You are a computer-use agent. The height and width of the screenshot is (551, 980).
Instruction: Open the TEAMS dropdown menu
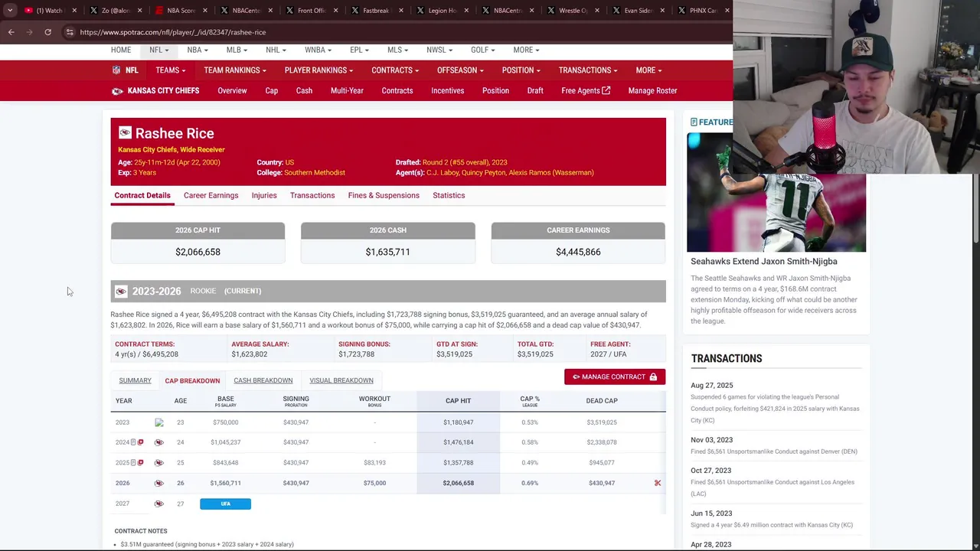(170, 70)
